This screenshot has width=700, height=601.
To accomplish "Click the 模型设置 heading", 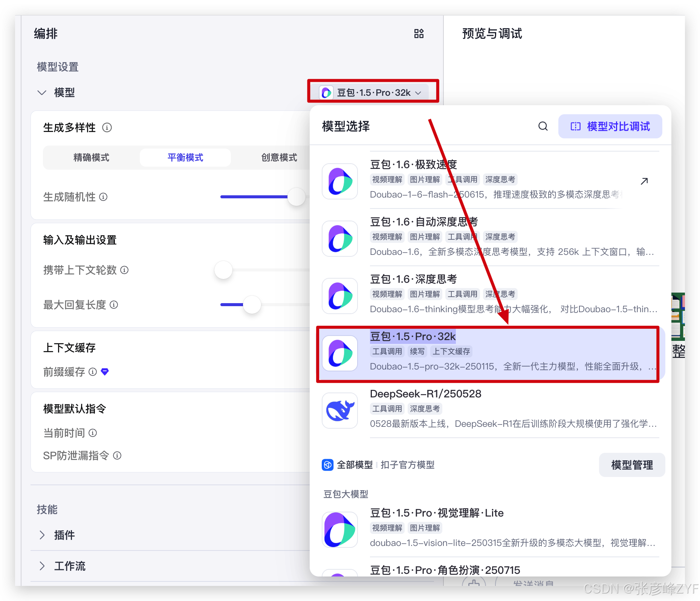I will coord(58,67).
